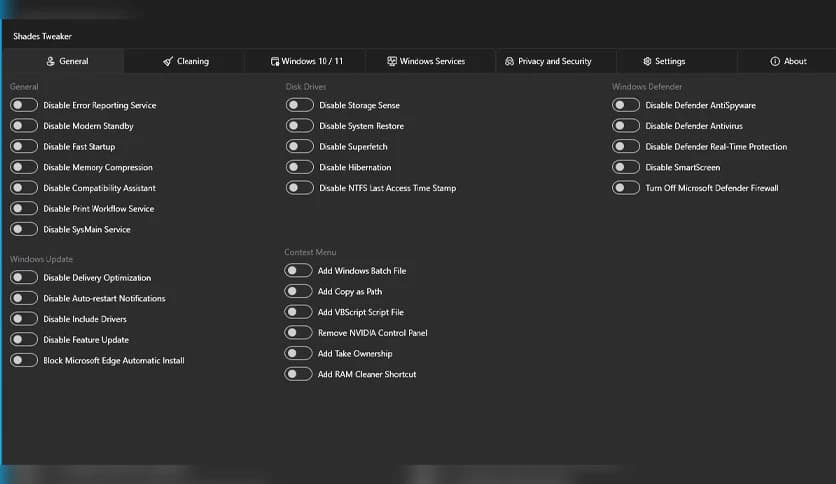The height and width of the screenshot is (484, 836).
Task: Open the Privacy and Security tab
Action: click(554, 61)
